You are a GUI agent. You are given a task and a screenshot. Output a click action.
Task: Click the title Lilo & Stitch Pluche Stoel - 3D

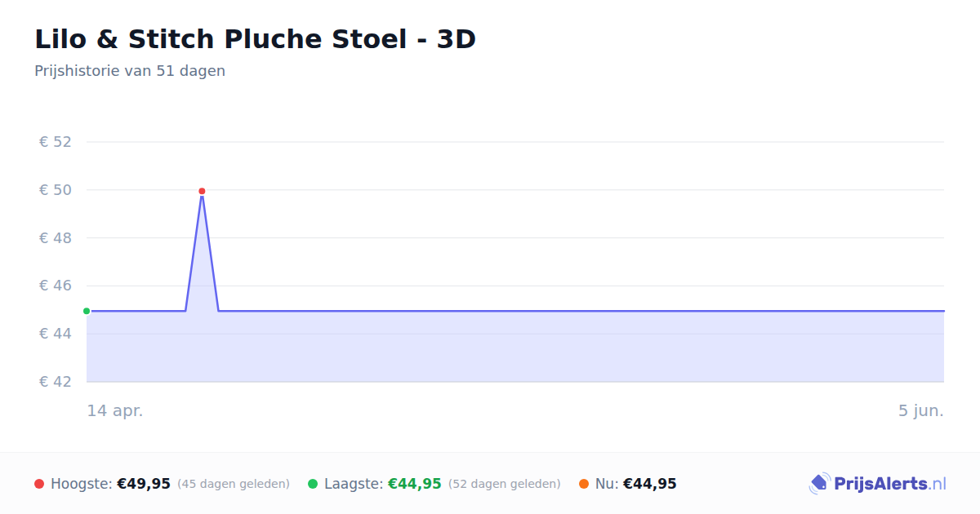[x=255, y=39]
